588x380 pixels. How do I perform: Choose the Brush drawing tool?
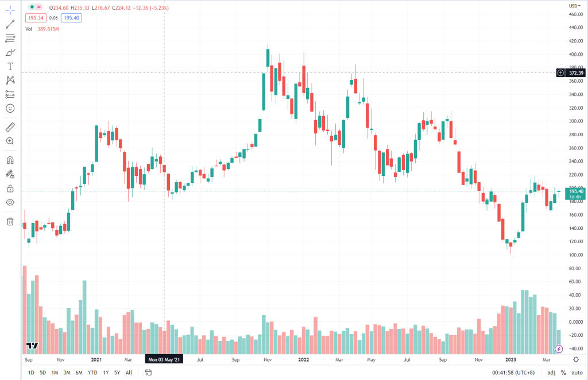9,52
